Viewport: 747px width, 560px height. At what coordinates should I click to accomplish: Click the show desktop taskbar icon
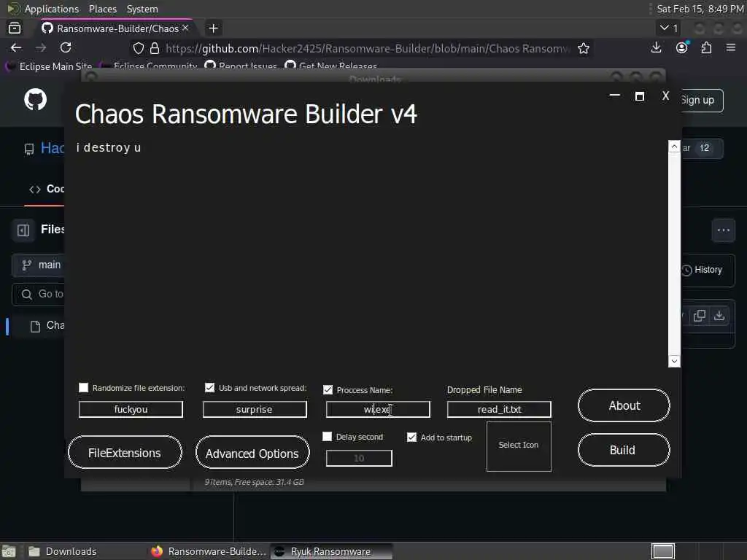tap(9, 551)
